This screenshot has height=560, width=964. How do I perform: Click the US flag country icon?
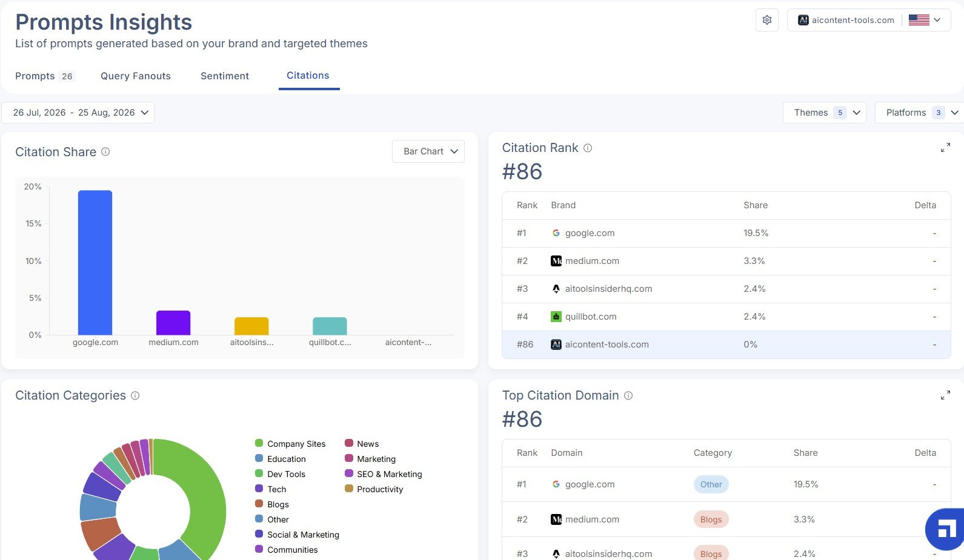pos(919,20)
